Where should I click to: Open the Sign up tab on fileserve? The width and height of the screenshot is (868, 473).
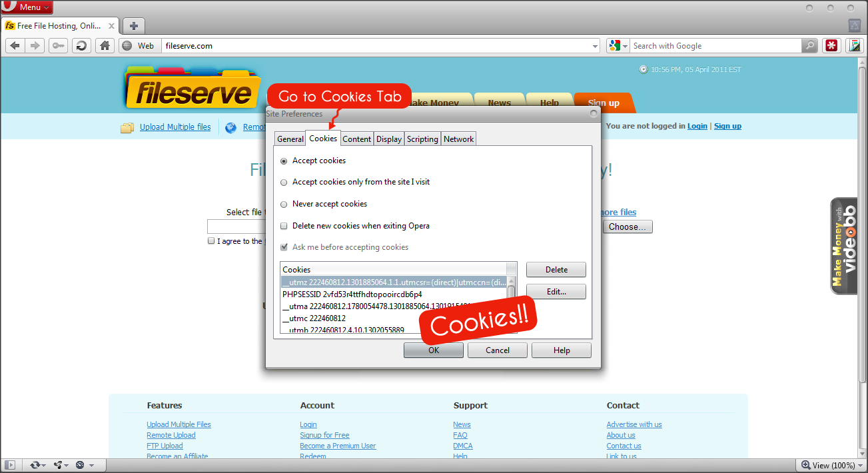[x=604, y=103]
